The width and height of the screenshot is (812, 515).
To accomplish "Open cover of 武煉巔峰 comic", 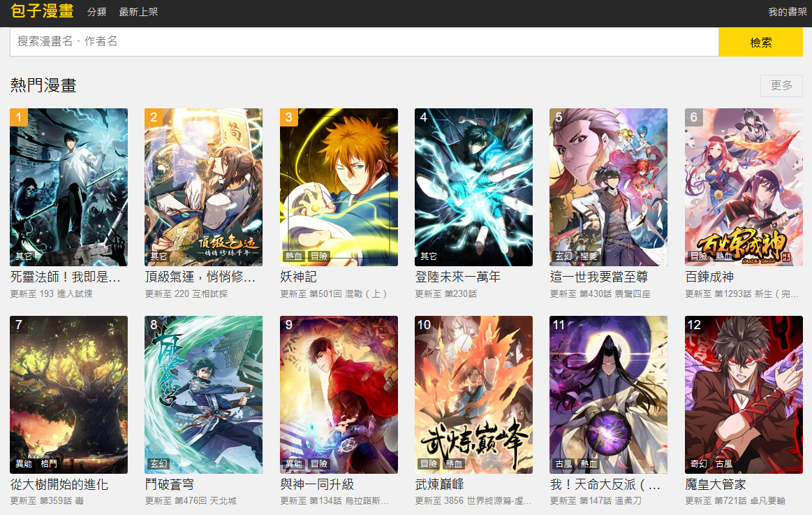I will pyautogui.click(x=474, y=395).
